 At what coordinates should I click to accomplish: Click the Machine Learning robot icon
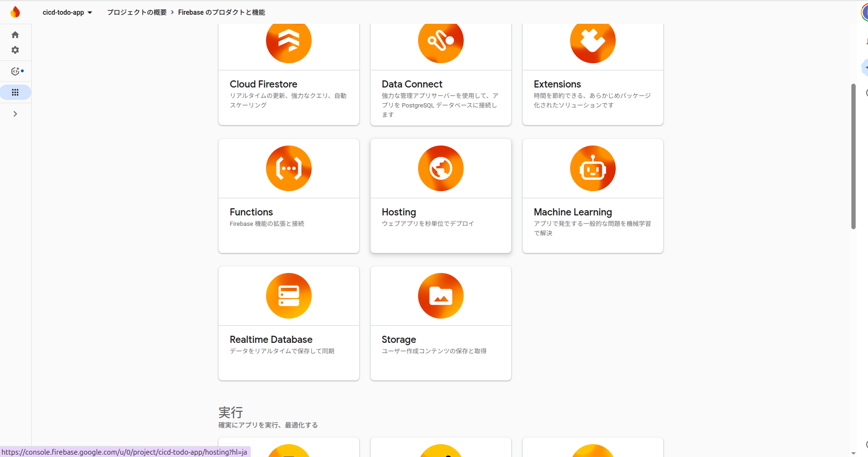coord(593,168)
